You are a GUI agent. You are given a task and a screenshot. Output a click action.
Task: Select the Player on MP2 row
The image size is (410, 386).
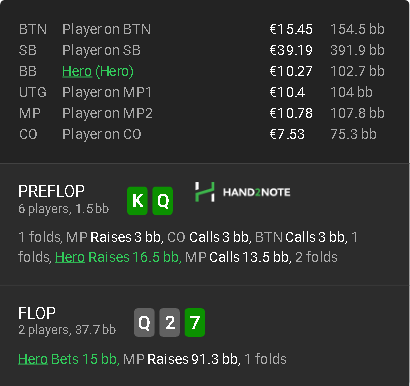[202, 113]
